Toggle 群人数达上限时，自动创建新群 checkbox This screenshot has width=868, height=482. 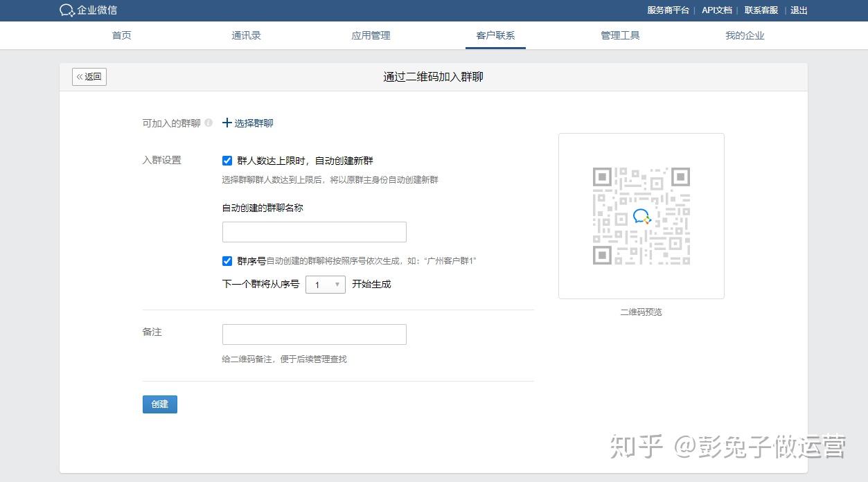click(x=227, y=161)
